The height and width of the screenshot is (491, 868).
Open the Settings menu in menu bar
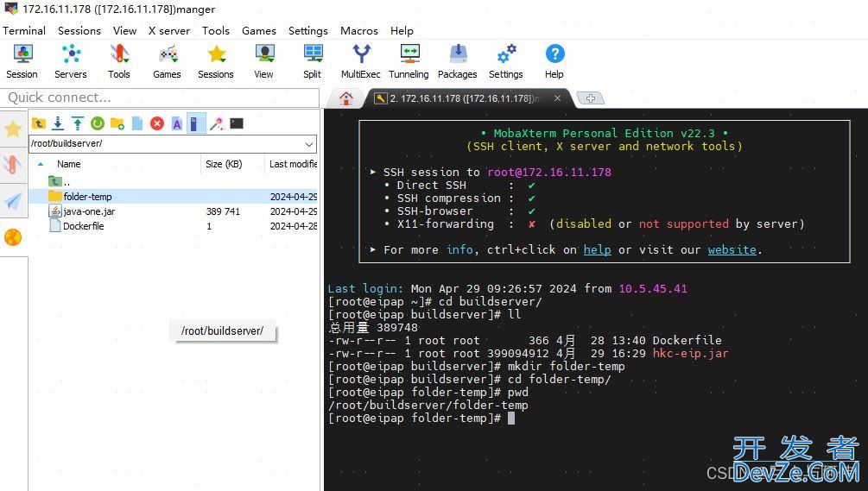coord(307,30)
